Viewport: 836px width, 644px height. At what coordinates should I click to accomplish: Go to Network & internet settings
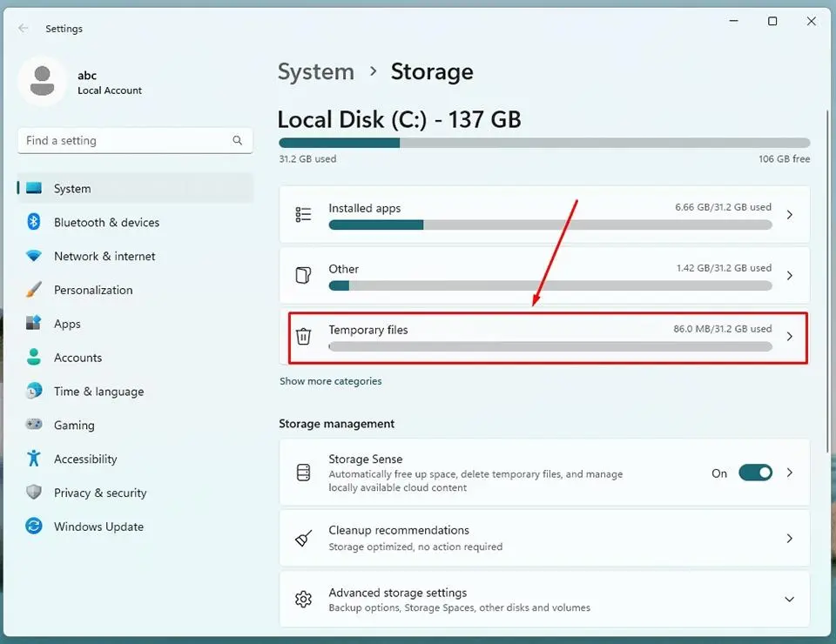click(136, 256)
